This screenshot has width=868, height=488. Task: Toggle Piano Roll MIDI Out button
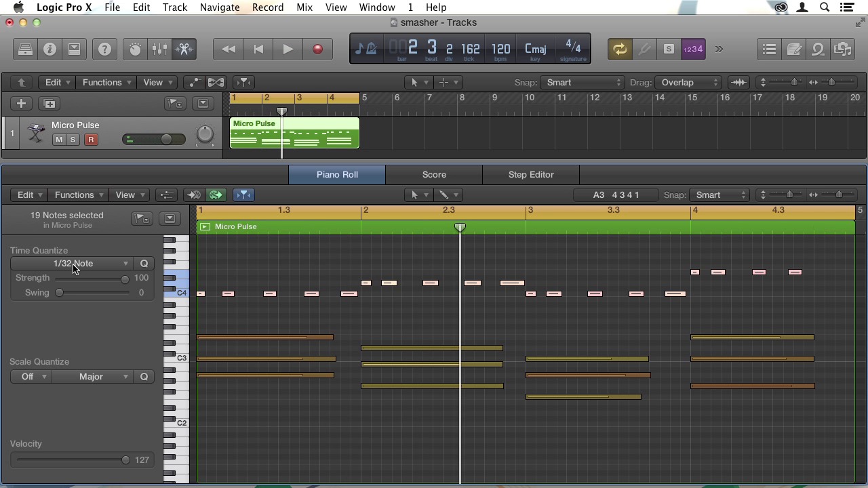pos(216,195)
